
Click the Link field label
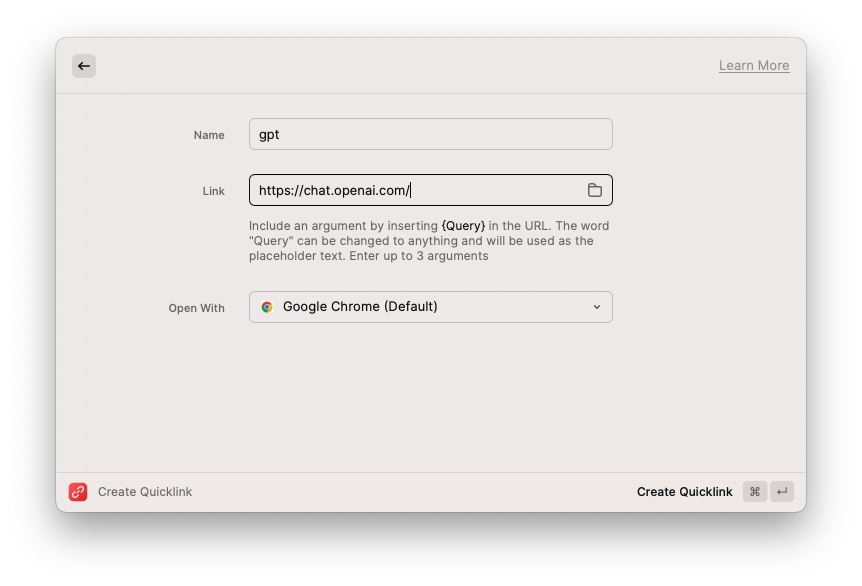[x=213, y=191]
